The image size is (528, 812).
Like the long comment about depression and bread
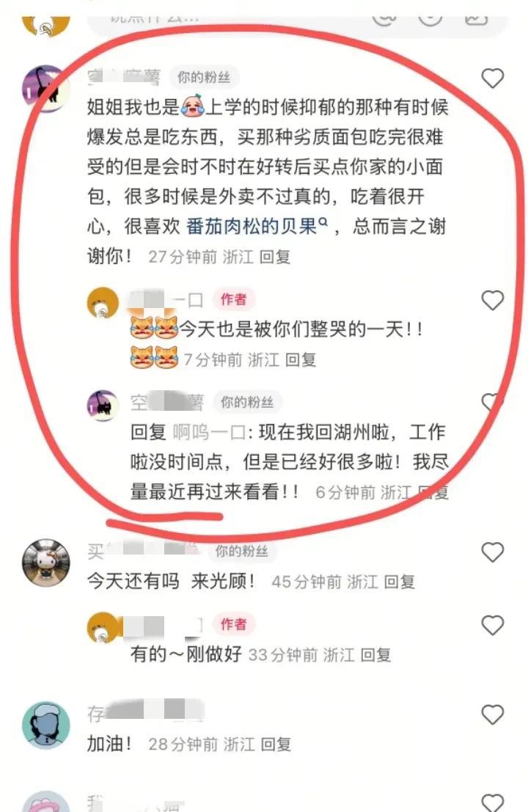click(x=492, y=78)
